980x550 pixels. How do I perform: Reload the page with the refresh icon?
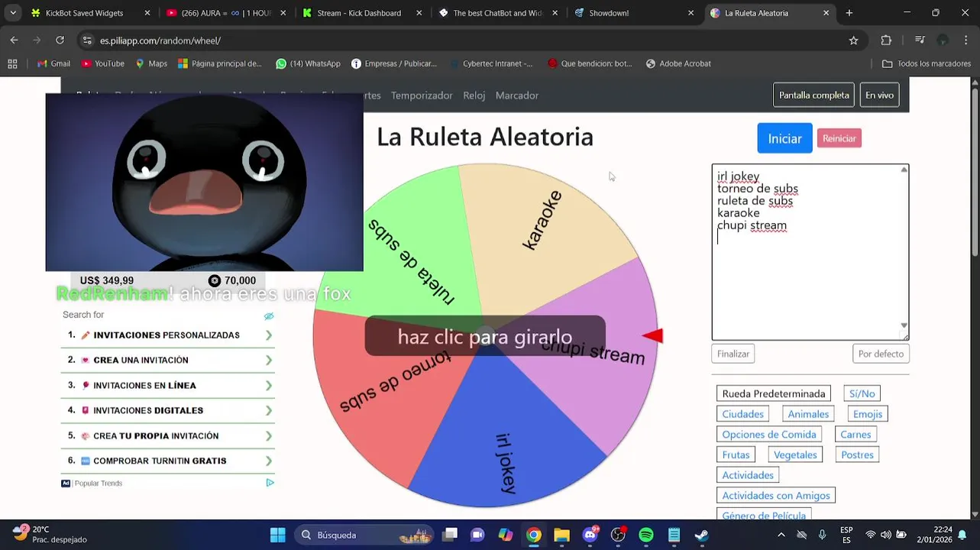(60, 40)
